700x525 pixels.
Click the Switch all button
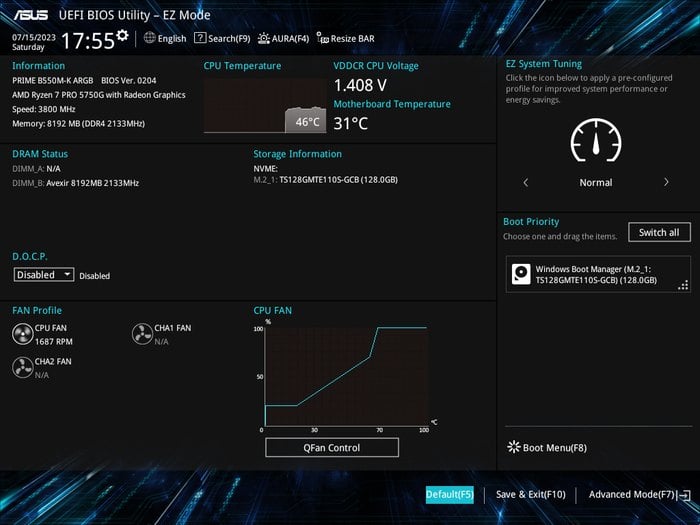point(659,232)
